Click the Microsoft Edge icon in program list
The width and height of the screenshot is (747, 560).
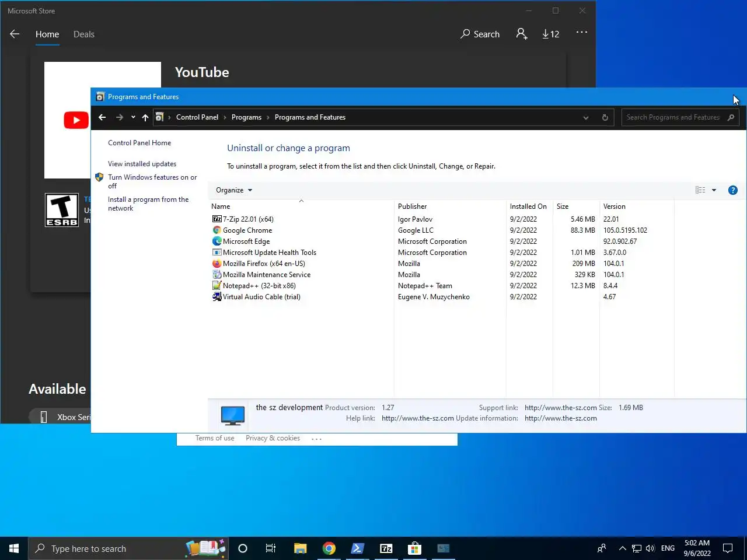tap(217, 242)
